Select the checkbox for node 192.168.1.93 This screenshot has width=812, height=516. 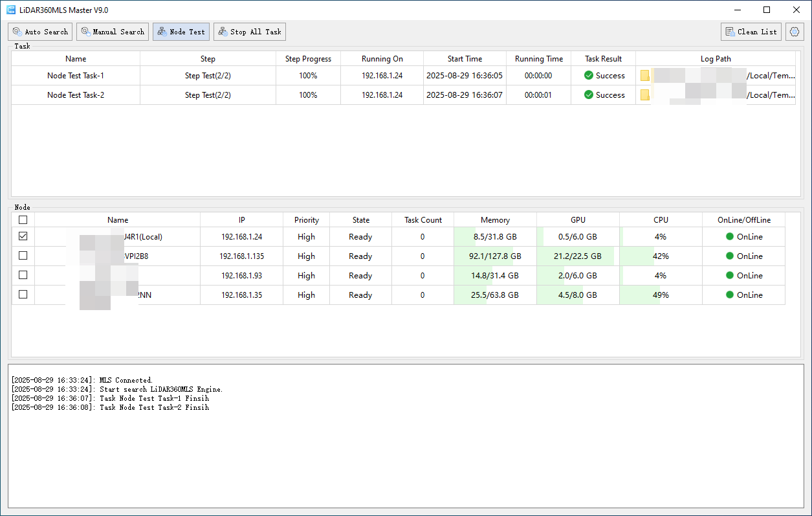point(23,276)
